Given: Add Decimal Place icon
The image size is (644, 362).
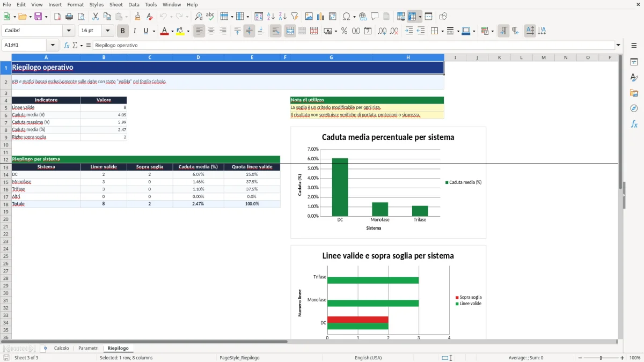Looking at the screenshot, I should pyautogui.click(x=383, y=31).
